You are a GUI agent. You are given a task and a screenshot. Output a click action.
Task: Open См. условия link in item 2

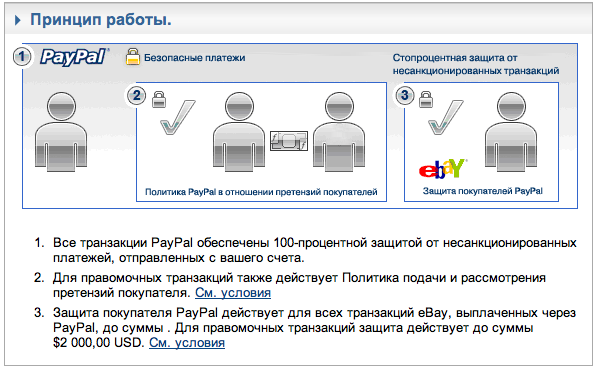(233, 293)
